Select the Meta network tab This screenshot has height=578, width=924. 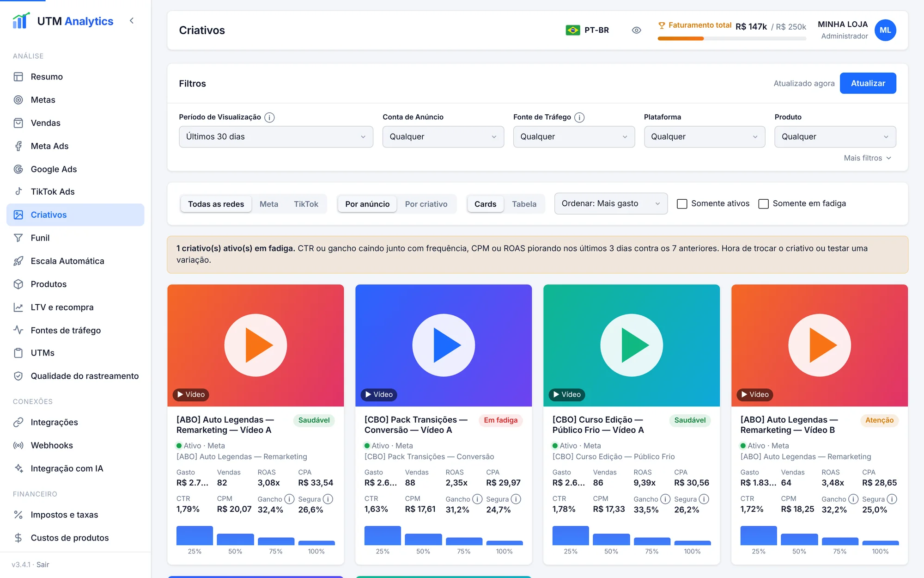tap(269, 204)
